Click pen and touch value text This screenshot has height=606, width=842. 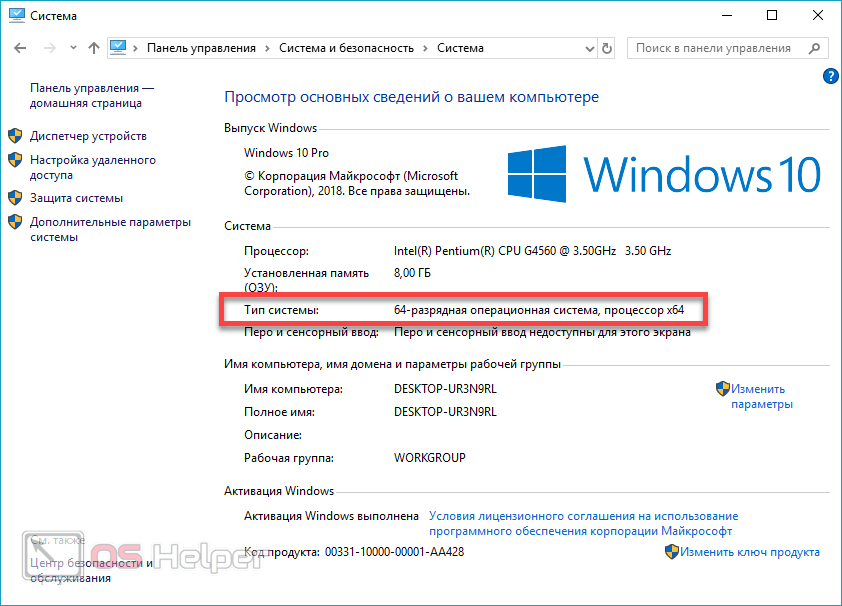[542, 332]
